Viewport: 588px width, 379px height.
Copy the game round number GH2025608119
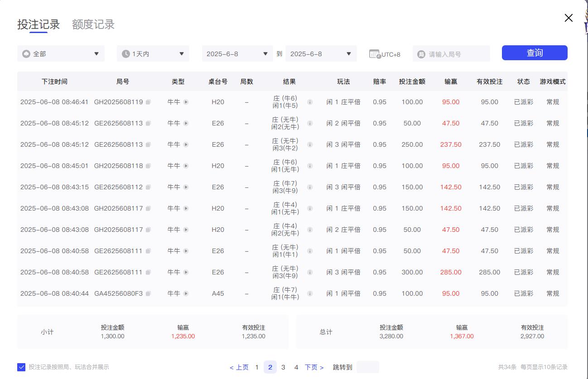click(x=149, y=102)
